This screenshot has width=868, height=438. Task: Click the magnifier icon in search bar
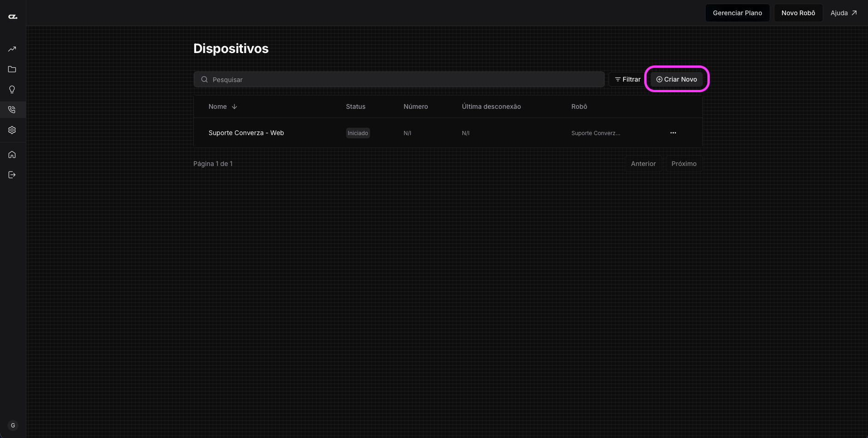[x=204, y=79]
